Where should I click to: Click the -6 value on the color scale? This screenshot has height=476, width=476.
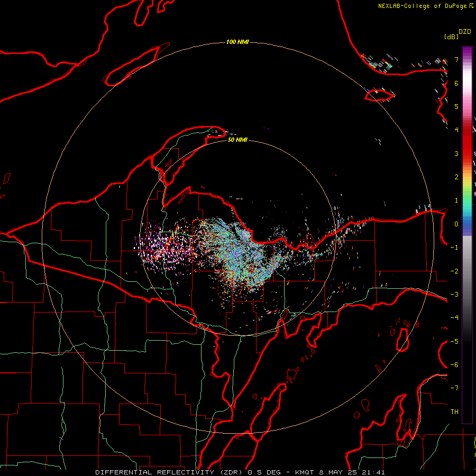[454, 365]
